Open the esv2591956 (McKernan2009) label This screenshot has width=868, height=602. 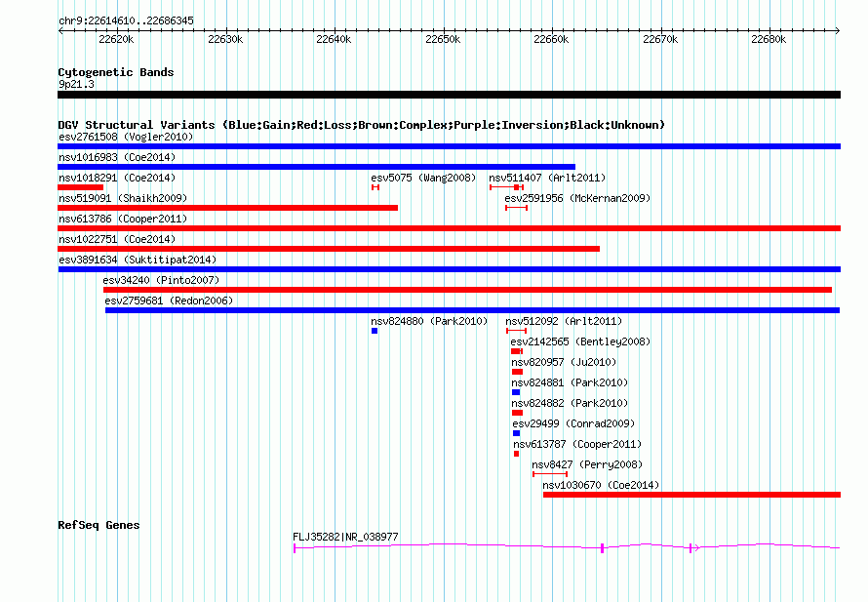pos(577,198)
